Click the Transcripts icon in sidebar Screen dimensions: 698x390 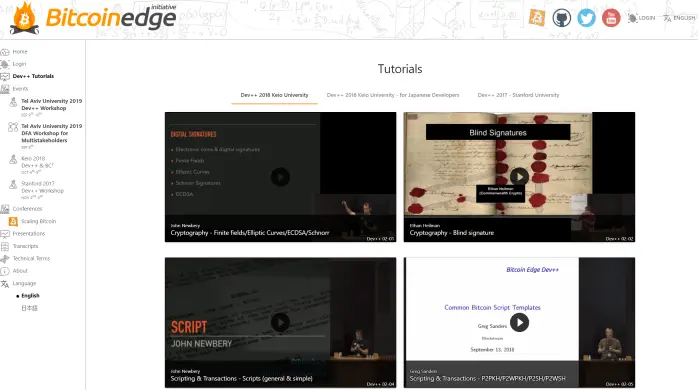point(5,246)
